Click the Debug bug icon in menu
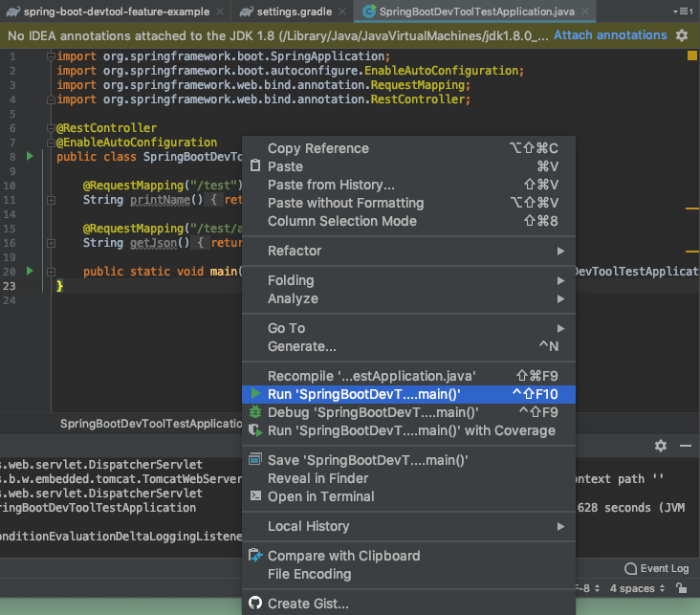 tap(255, 412)
